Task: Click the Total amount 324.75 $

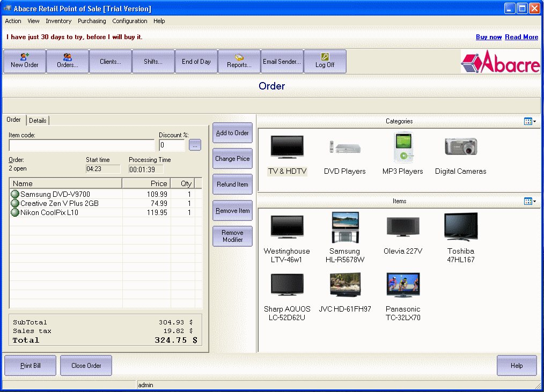Action: (x=176, y=341)
